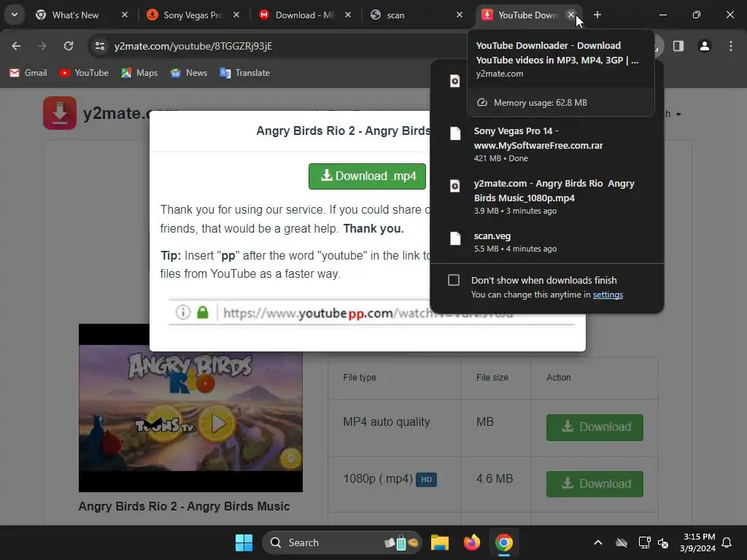
Task: Close the scan tab
Action: [x=460, y=15]
